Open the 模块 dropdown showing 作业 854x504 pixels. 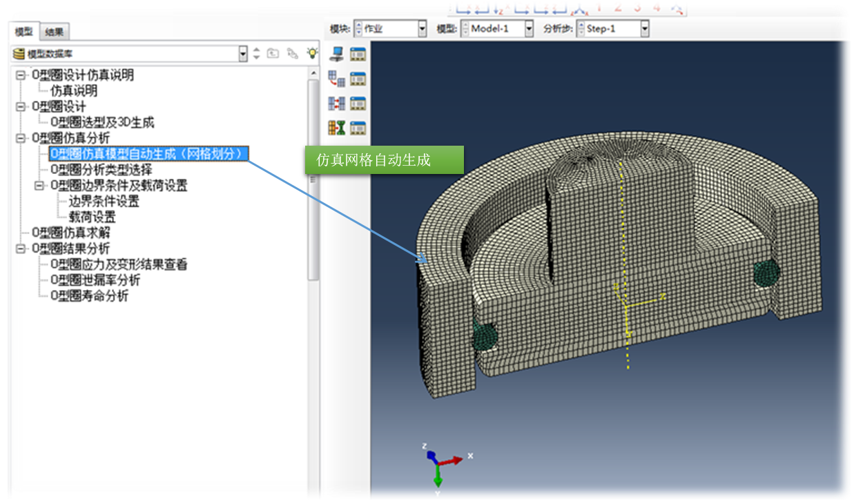tap(422, 29)
